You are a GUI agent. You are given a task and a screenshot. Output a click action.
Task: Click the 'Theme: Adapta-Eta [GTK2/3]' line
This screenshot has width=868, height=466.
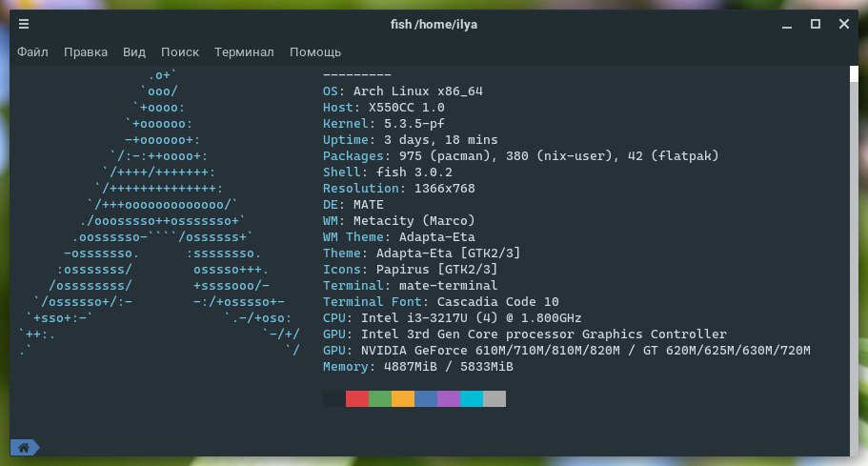[x=422, y=253]
